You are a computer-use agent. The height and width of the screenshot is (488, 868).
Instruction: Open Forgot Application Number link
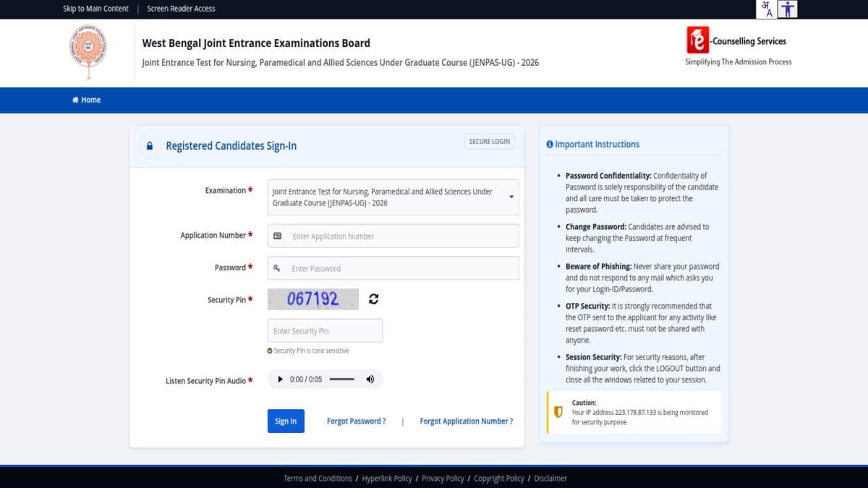[x=467, y=421]
